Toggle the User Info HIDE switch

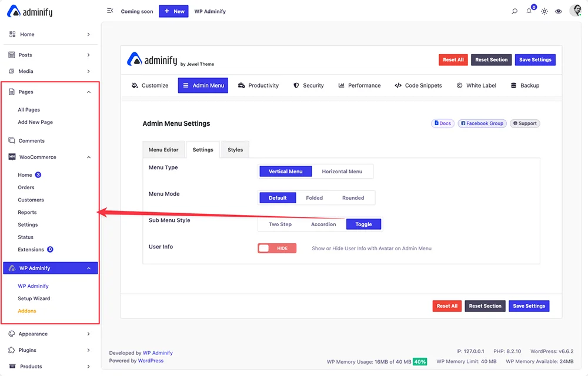coord(277,249)
